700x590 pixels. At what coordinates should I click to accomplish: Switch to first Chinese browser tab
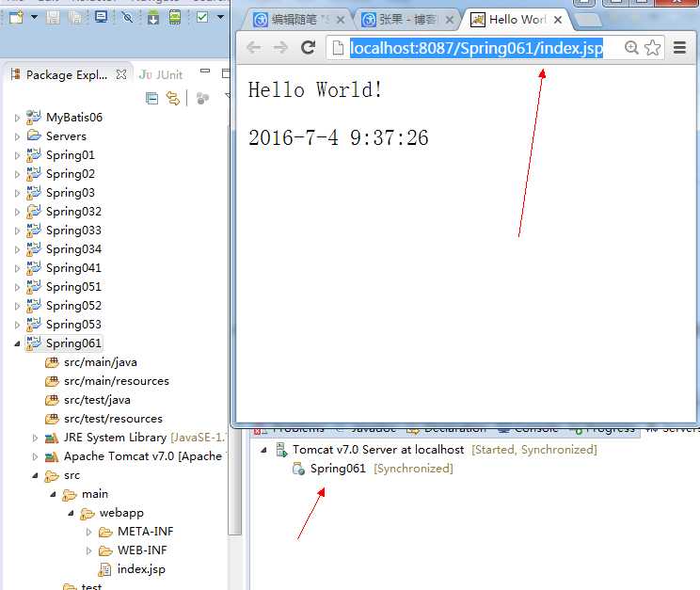(x=293, y=20)
